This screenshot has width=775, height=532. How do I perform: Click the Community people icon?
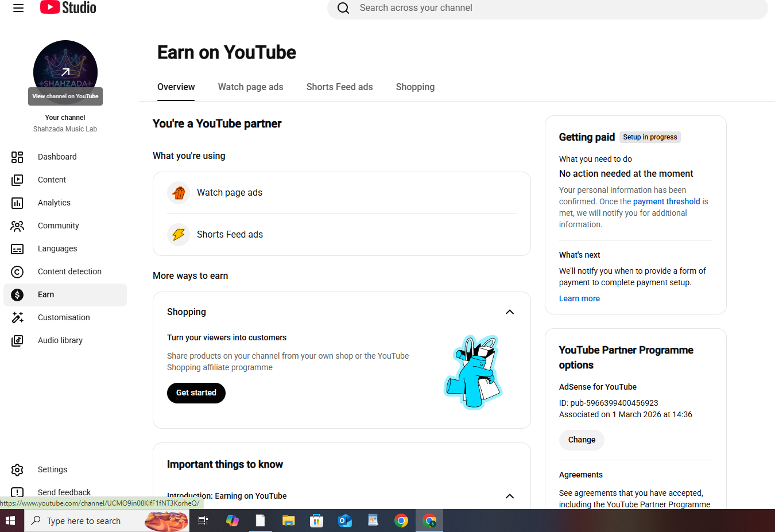point(17,226)
